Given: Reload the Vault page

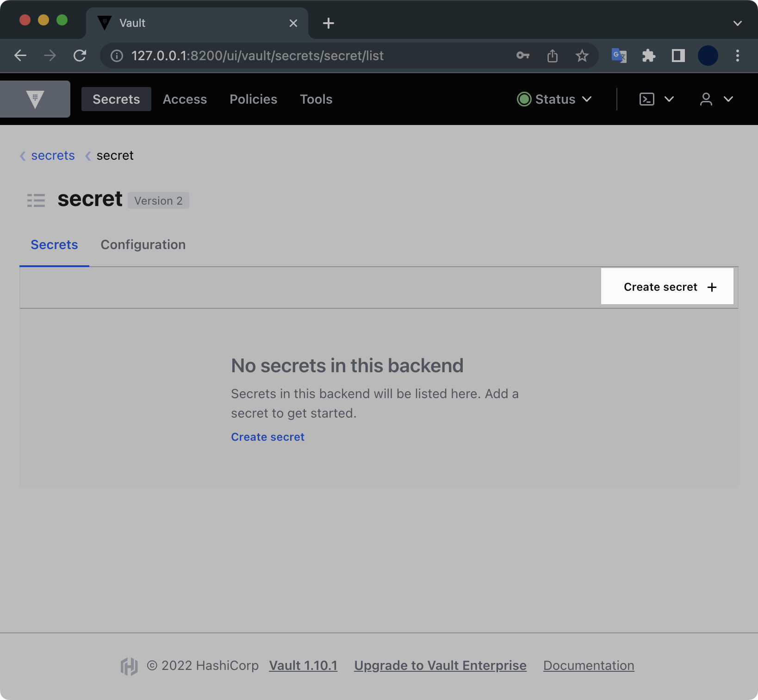Looking at the screenshot, I should click(x=80, y=56).
